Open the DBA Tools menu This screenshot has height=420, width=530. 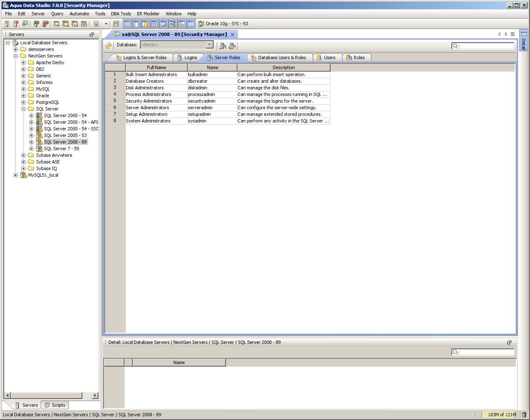(x=121, y=14)
